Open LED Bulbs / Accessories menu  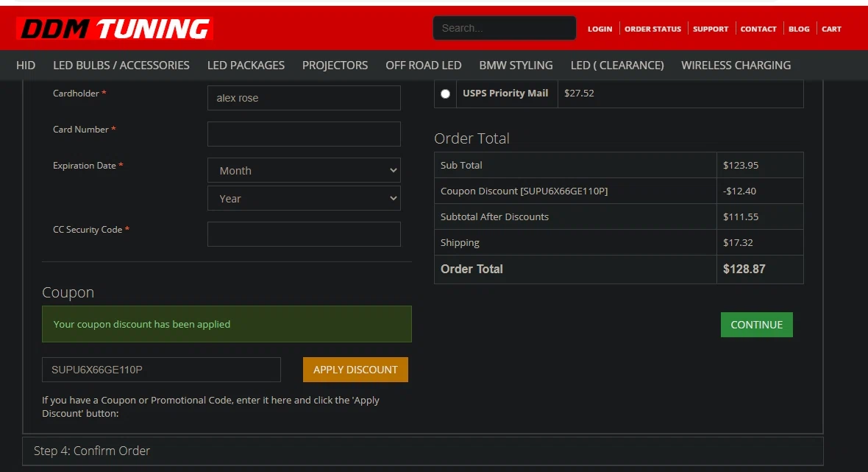121,66
